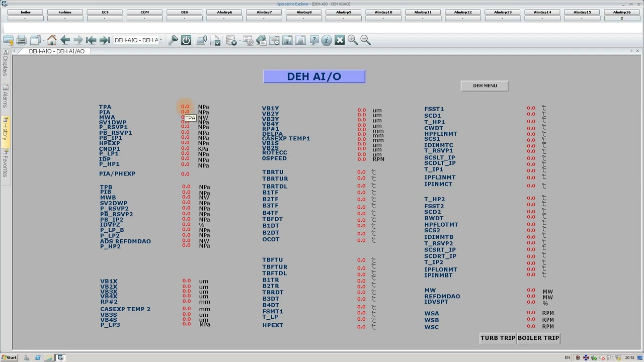This screenshot has height=362, width=644.
Task: Jump to last display arrow icon
Action: [104, 40]
